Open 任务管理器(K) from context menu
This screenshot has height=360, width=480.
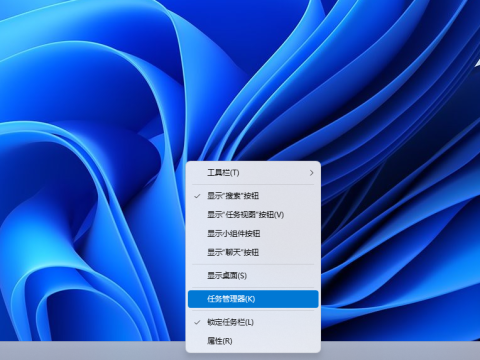(x=253, y=299)
